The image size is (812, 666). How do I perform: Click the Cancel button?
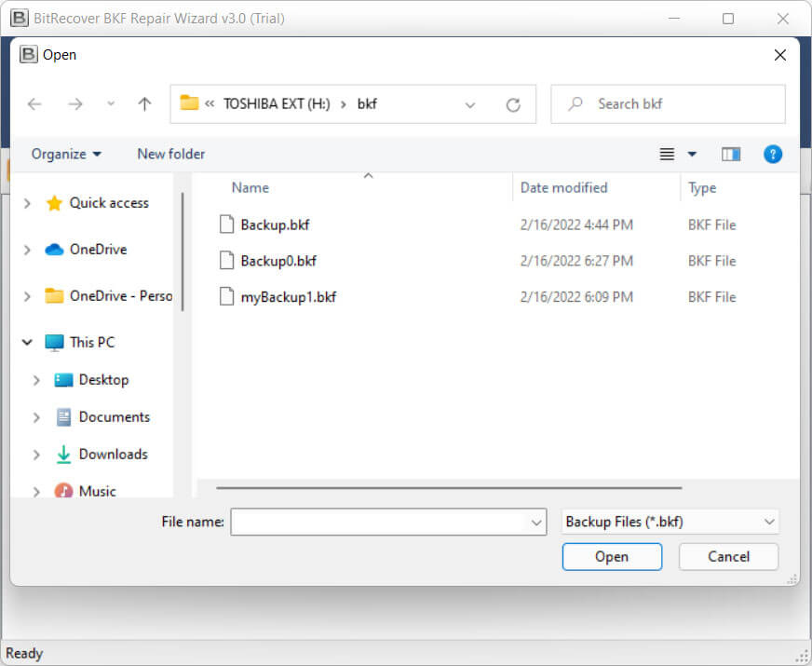[728, 557]
